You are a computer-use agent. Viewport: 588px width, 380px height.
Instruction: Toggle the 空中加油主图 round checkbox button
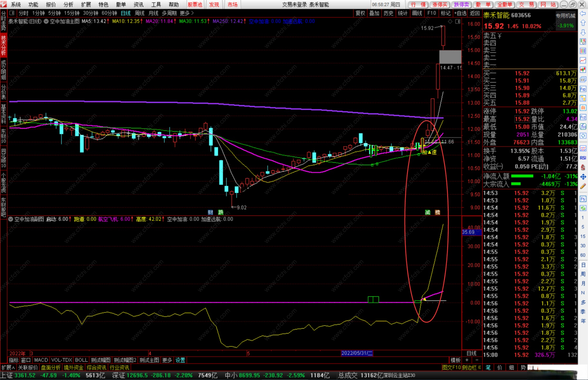46,21
